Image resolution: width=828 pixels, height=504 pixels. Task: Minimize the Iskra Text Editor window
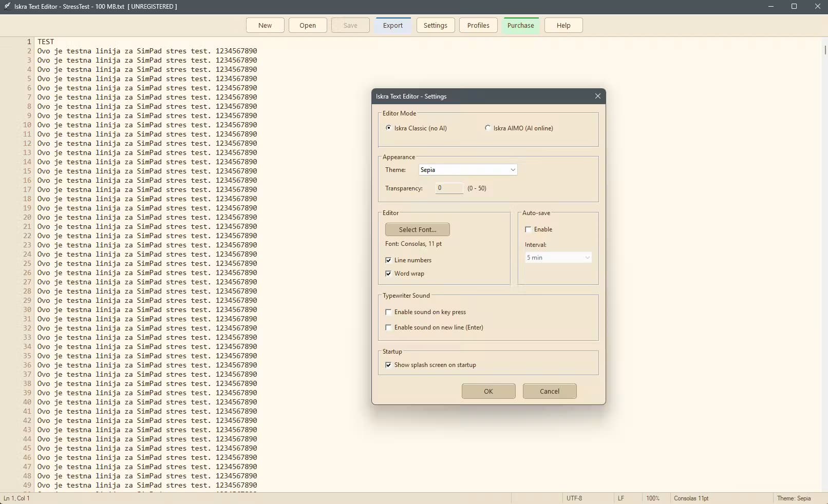pyautogui.click(x=771, y=6)
